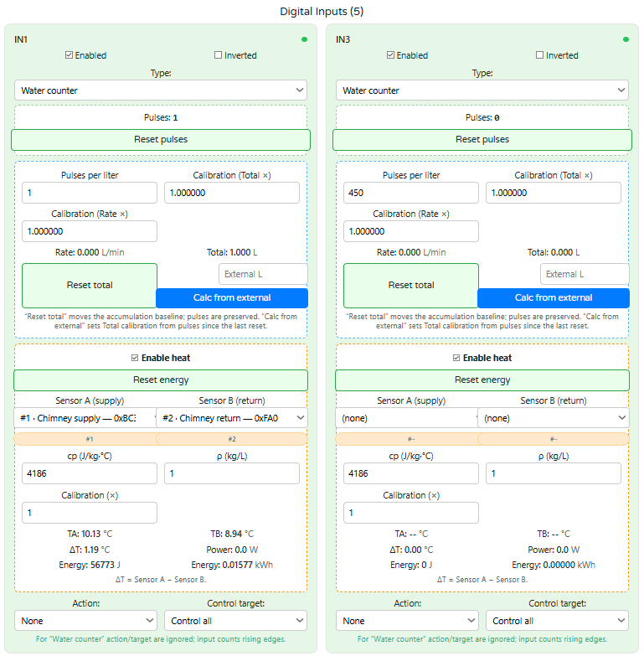Open IN3 Sensor A supply dropdown

[407, 418]
